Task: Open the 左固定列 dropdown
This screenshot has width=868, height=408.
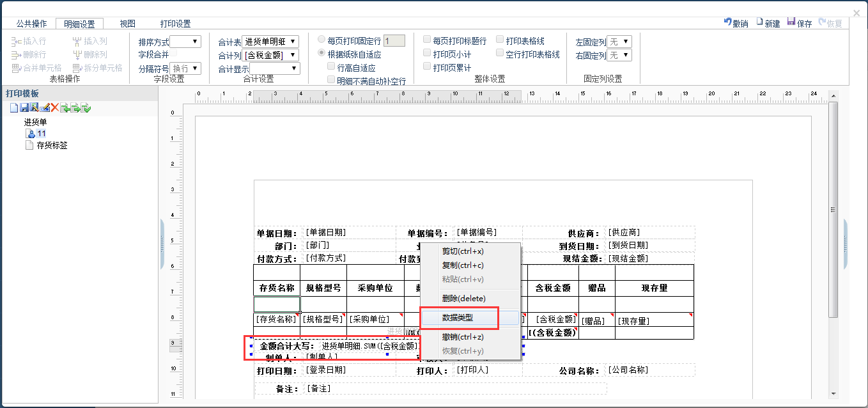Action: pos(619,42)
